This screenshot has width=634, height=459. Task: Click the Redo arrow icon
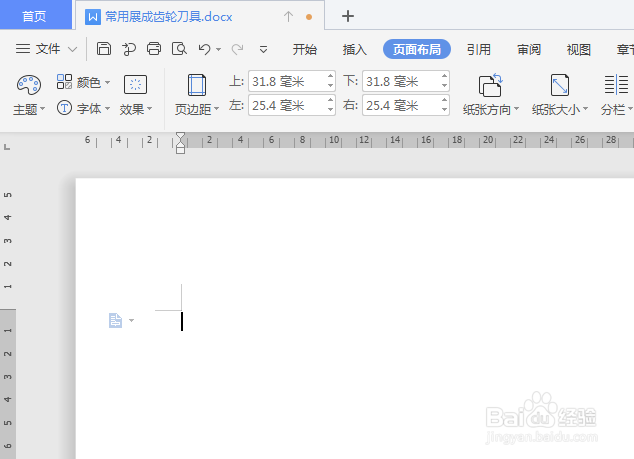(x=237, y=49)
